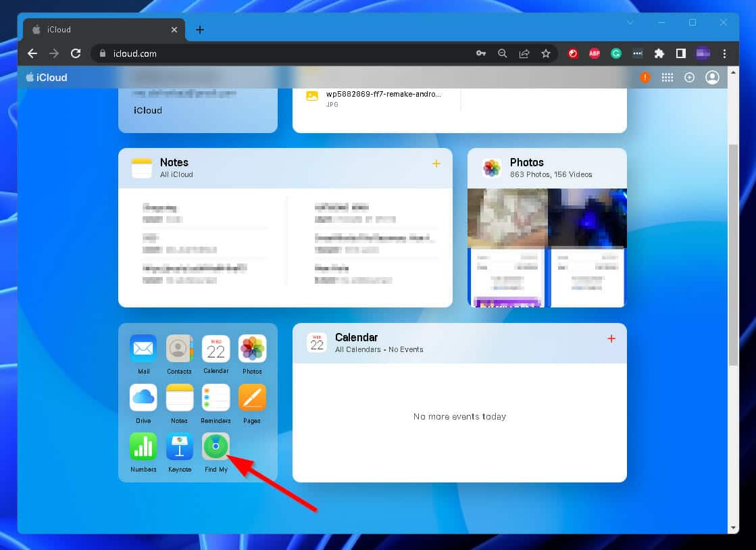Bookmark this page with star icon
The image size is (756, 550).
[x=545, y=53]
